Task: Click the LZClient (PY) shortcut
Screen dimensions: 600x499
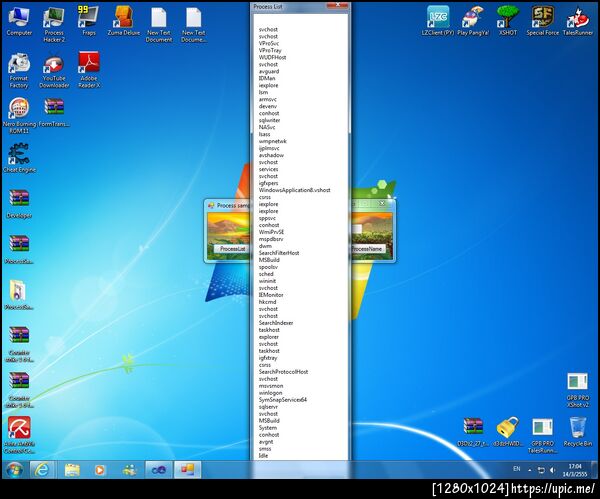Action: [x=438, y=21]
